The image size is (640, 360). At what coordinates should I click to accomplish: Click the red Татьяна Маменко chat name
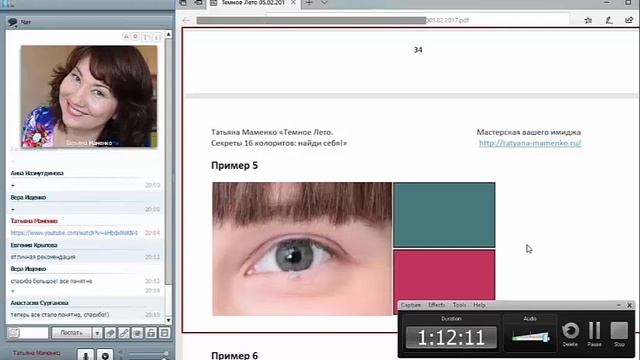coord(34,221)
